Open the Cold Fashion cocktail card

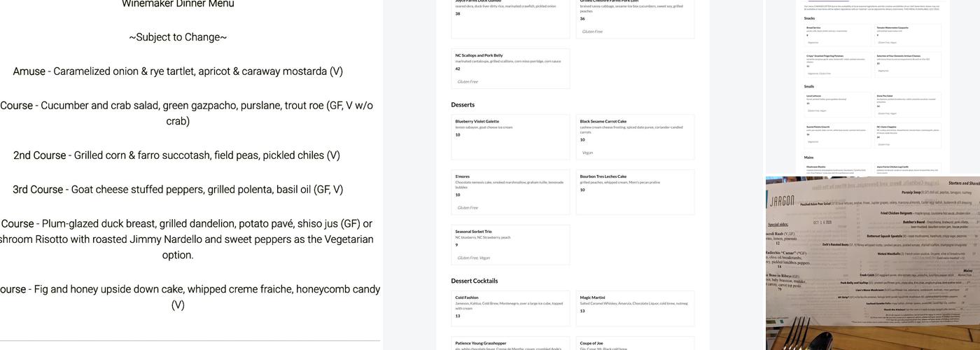[x=510, y=308]
